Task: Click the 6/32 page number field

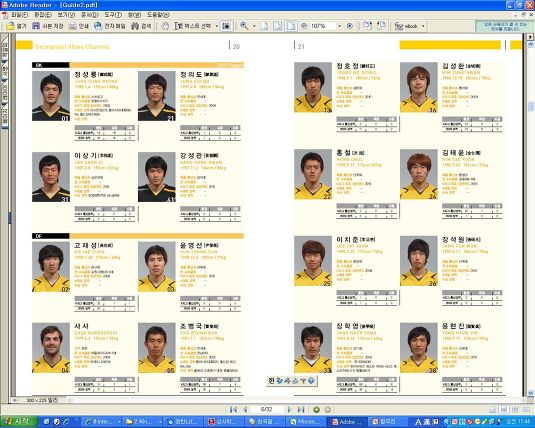Action: coord(266,410)
